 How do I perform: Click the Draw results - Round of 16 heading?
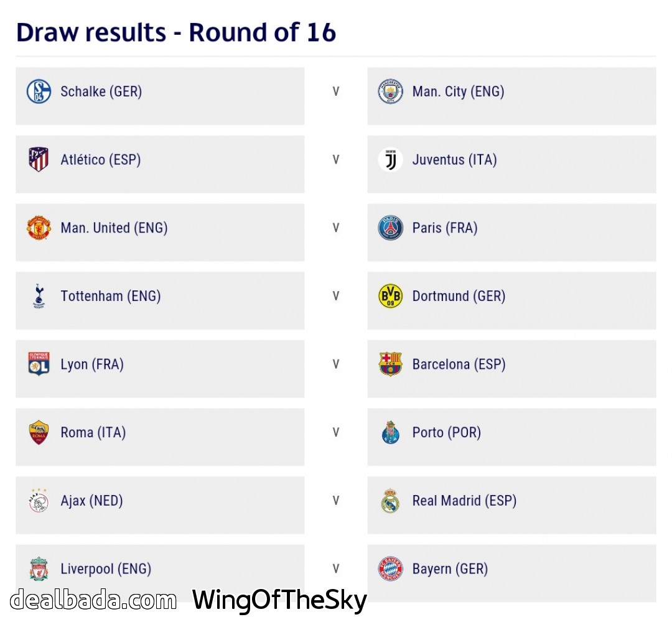coord(176,32)
